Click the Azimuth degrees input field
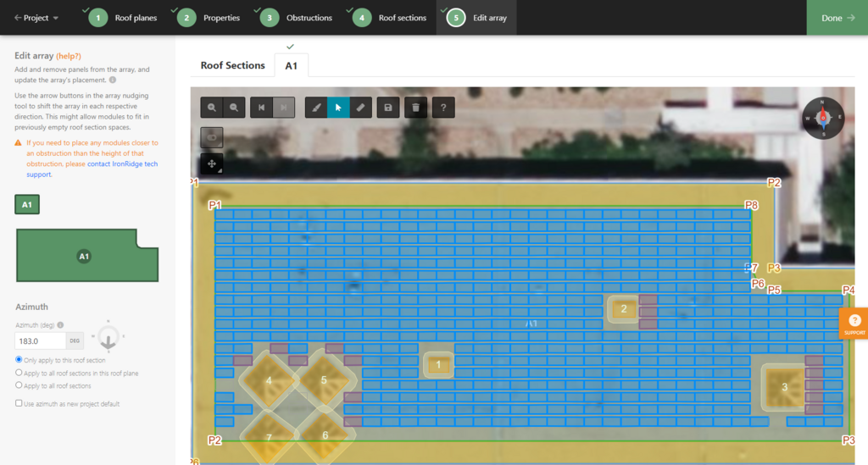 tap(41, 340)
